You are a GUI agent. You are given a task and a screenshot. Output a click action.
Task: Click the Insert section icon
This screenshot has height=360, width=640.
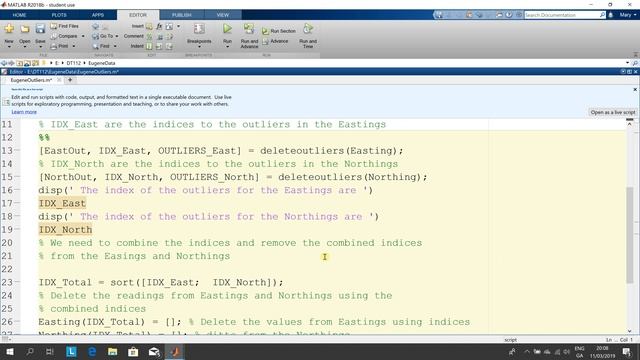149,27
